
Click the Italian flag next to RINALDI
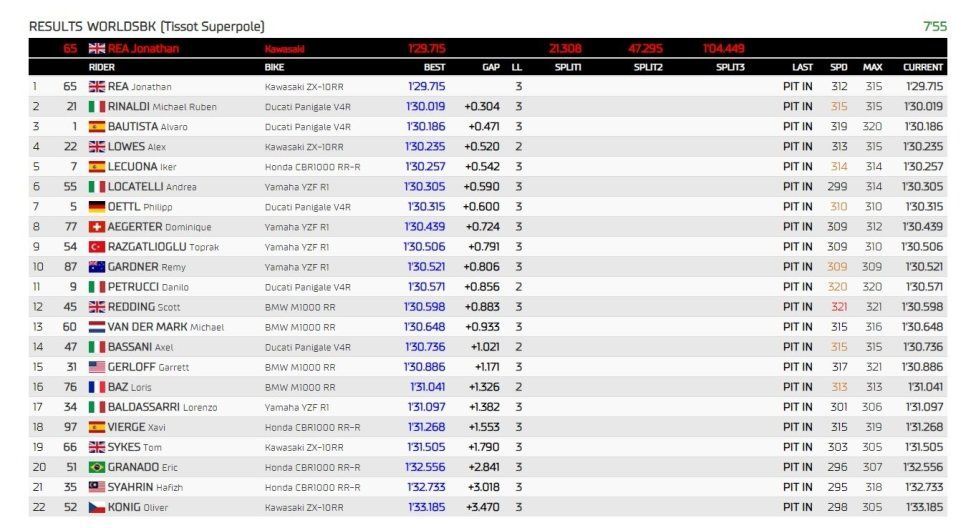pyautogui.click(x=96, y=106)
